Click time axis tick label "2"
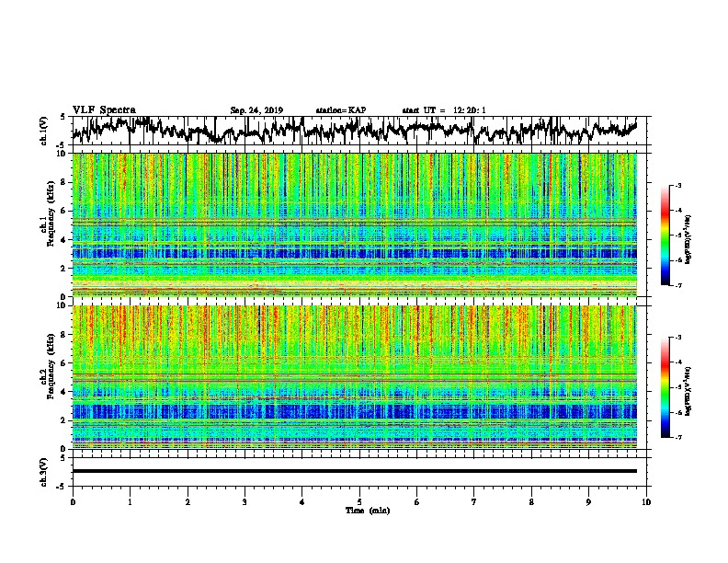Screen dimensions: 728x563 click(188, 502)
